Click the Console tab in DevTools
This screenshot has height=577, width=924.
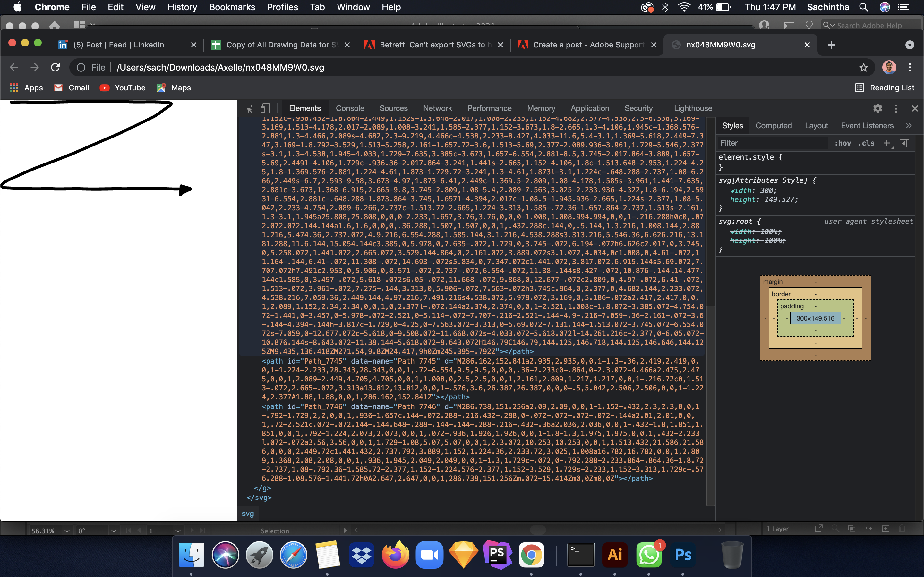tap(350, 108)
